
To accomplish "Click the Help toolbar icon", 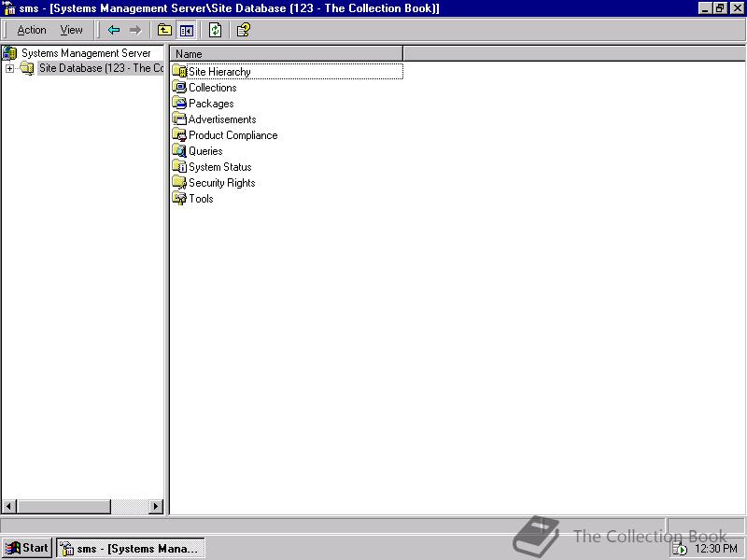I will 244,30.
